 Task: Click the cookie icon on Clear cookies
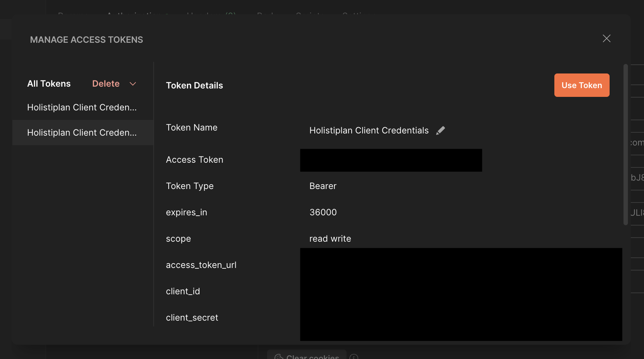tap(279, 356)
